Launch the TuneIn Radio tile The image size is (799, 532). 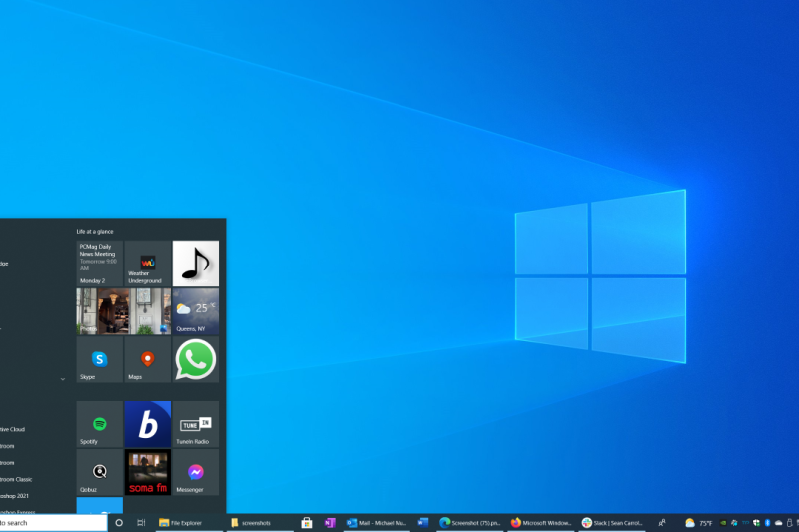coord(196,424)
